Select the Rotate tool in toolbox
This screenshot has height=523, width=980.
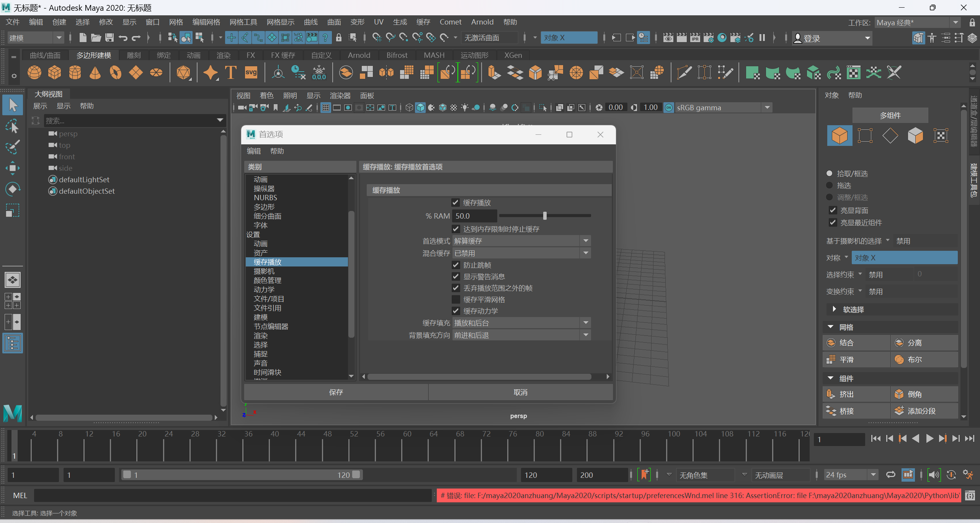point(13,189)
